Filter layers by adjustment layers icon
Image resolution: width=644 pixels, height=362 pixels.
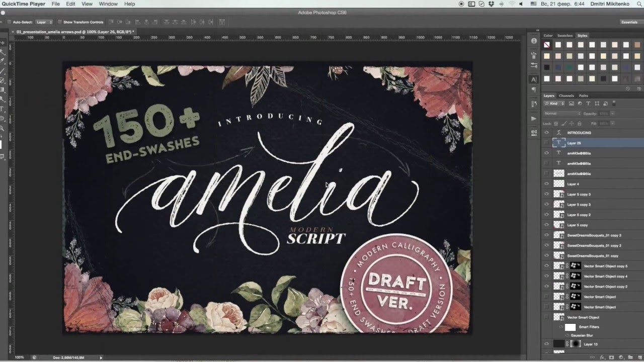click(580, 104)
